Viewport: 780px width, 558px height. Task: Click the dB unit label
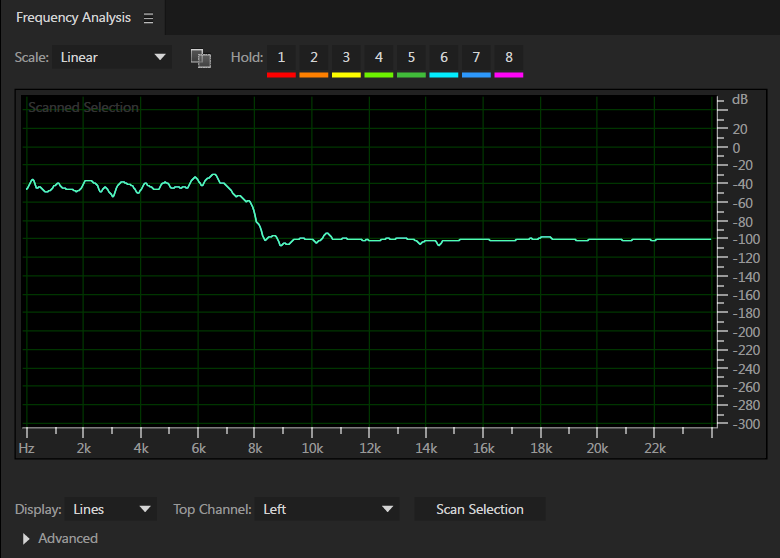pos(740,99)
